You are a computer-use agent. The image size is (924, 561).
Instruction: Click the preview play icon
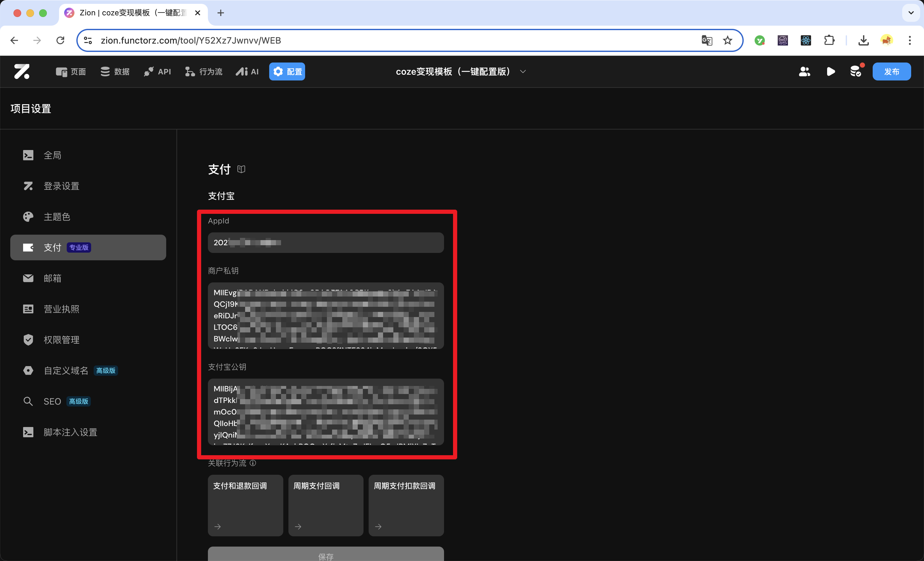click(x=831, y=71)
